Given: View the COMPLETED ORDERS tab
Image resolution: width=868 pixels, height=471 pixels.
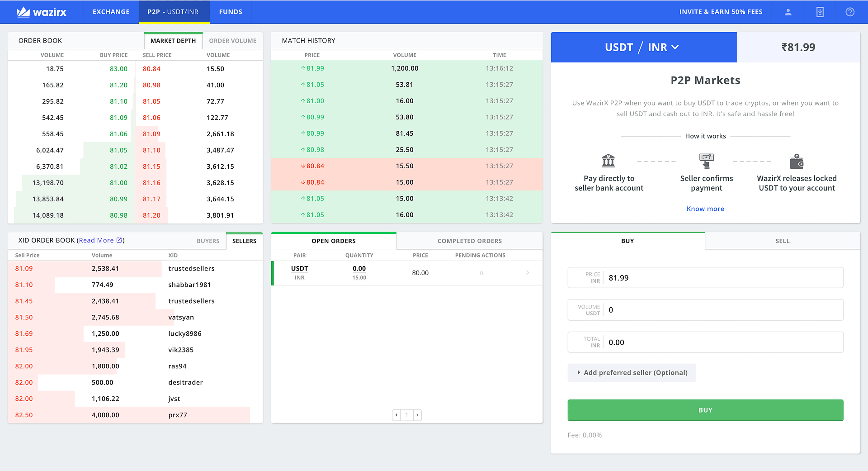Looking at the screenshot, I should click(470, 241).
